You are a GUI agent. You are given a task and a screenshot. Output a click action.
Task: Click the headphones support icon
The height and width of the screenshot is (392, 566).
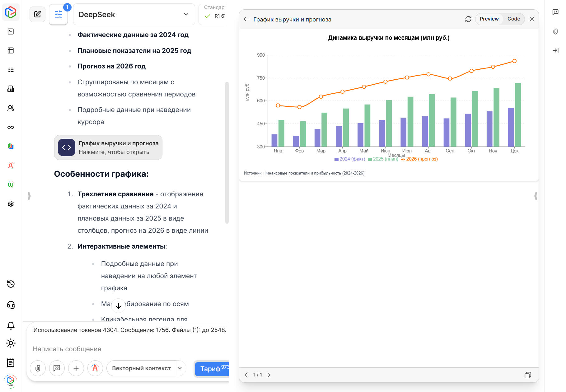11,305
